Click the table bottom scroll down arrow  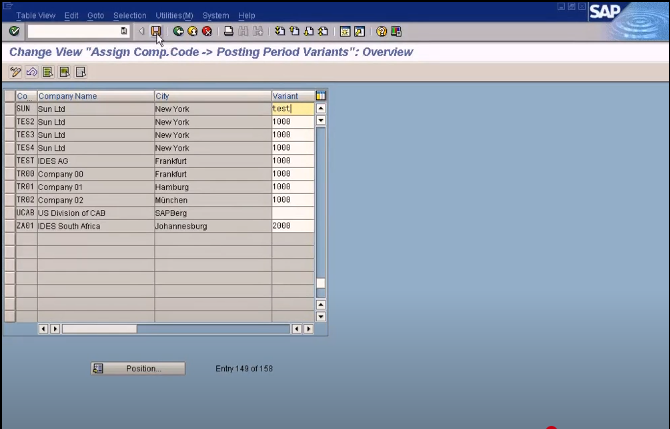pos(320,317)
